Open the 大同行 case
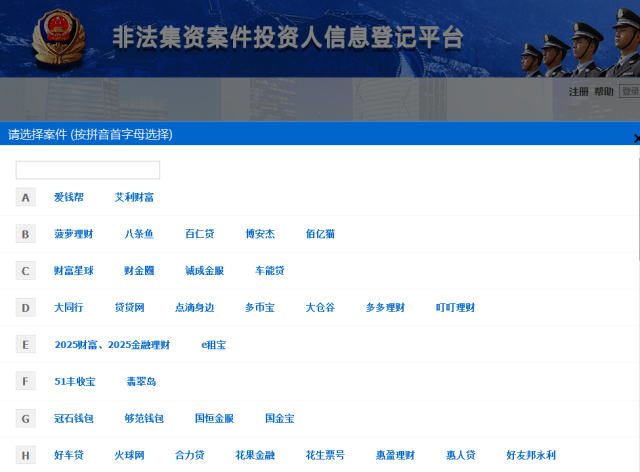This screenshot has width=640, height=472. 69,307
